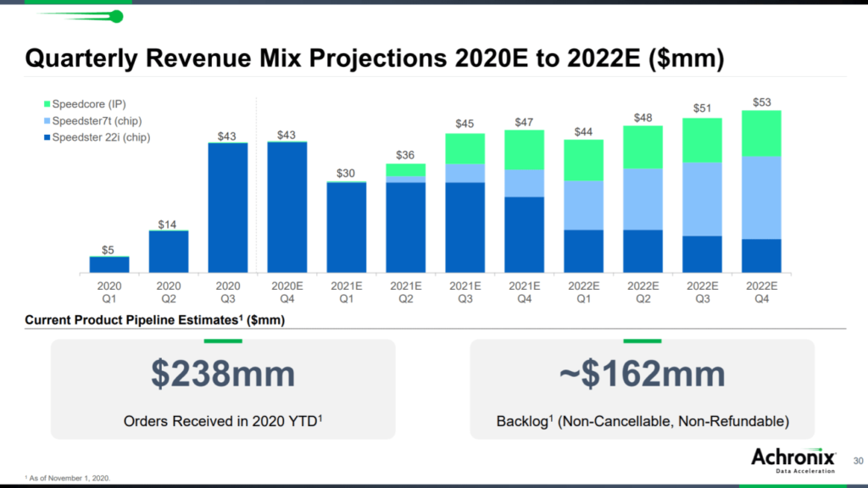Click the "$238mm" figure

tap(223, 374)
